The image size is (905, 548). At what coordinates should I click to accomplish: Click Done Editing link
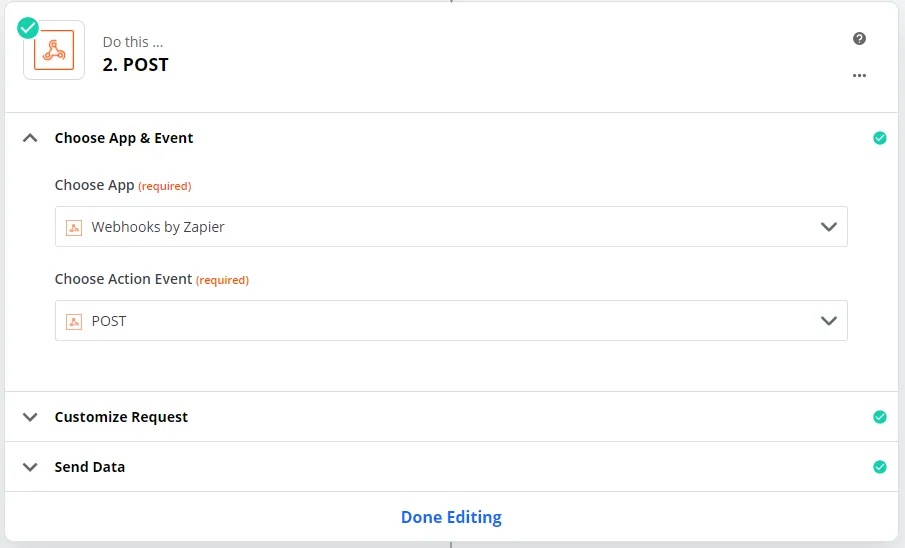click(451, 517)
